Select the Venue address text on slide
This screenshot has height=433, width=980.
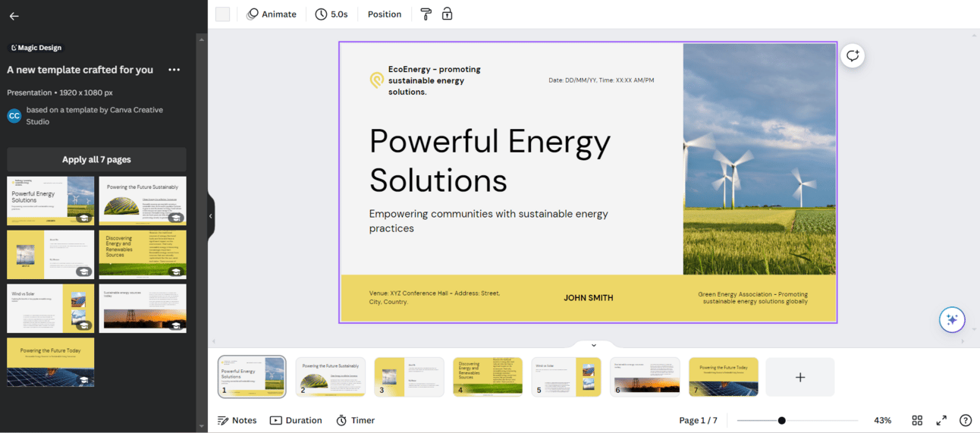tap(435, 298)
